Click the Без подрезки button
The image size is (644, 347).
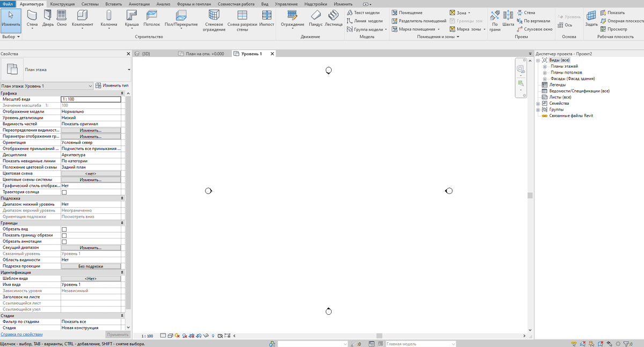(x=91, y=266)
